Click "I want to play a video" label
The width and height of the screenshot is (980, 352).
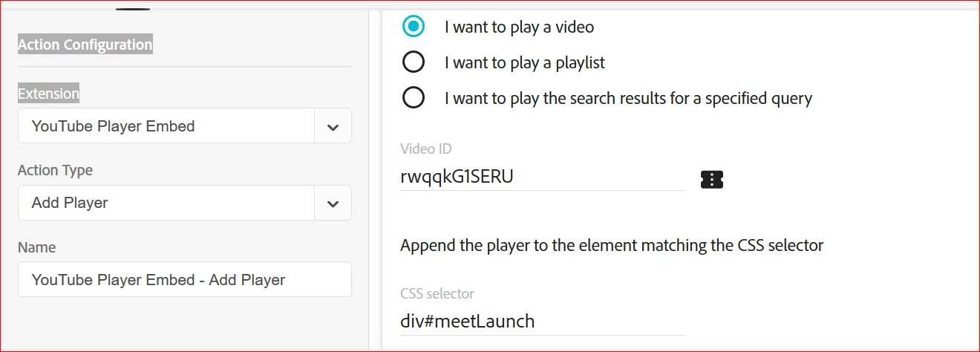(519, 27)
